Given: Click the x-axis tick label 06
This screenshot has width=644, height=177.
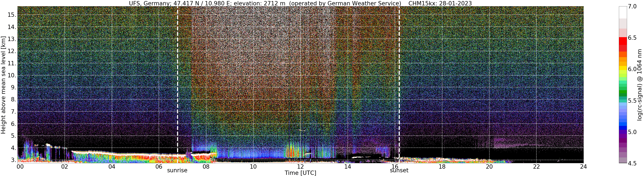Looking at the screenshot, I should coord(159,167).
